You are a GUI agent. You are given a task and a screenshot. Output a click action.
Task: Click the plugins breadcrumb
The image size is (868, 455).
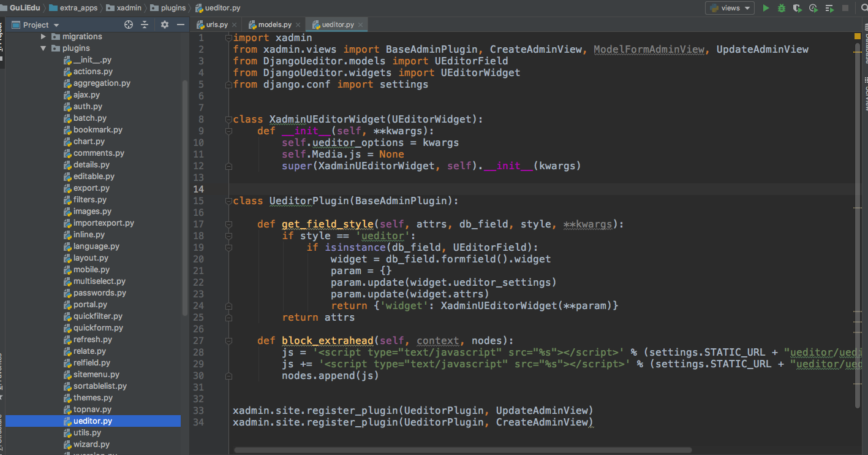[x=167, y=8]
